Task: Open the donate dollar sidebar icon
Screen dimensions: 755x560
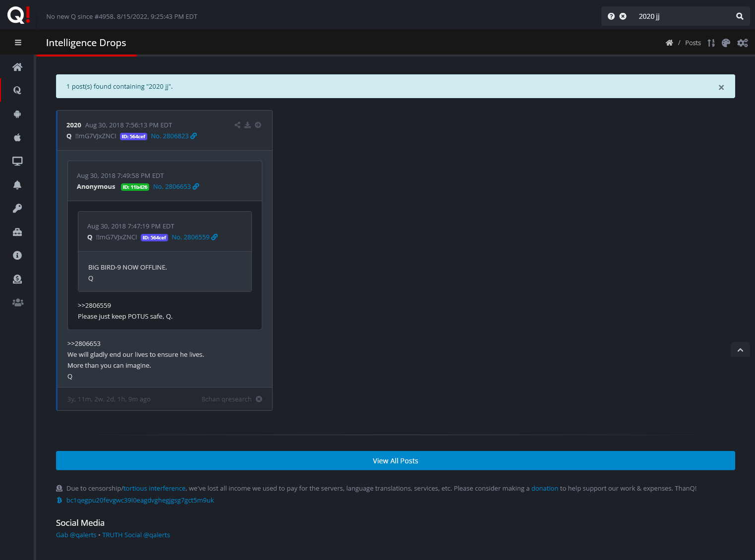Action: [17, 279]
